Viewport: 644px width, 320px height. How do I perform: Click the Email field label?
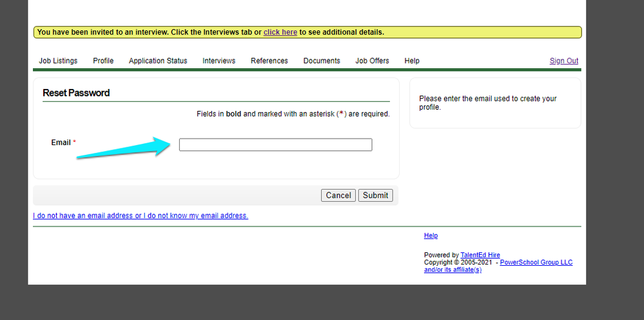61,143
